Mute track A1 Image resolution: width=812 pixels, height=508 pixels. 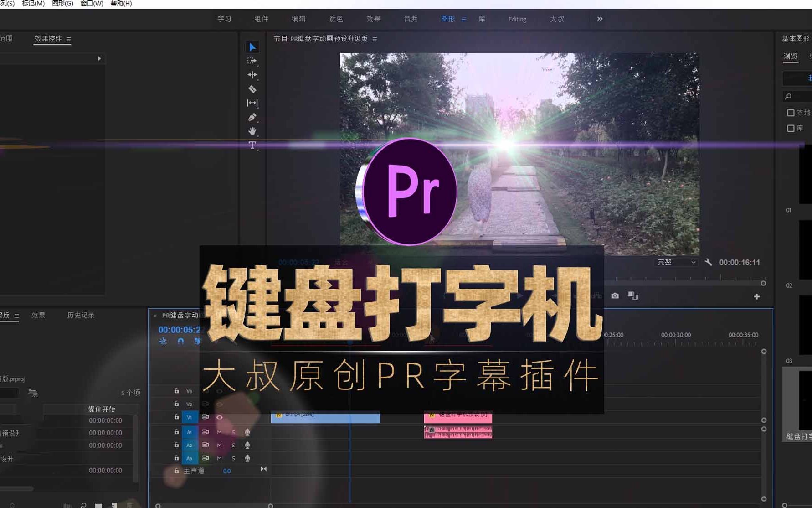pyautogui.click(x=219, y=432)
